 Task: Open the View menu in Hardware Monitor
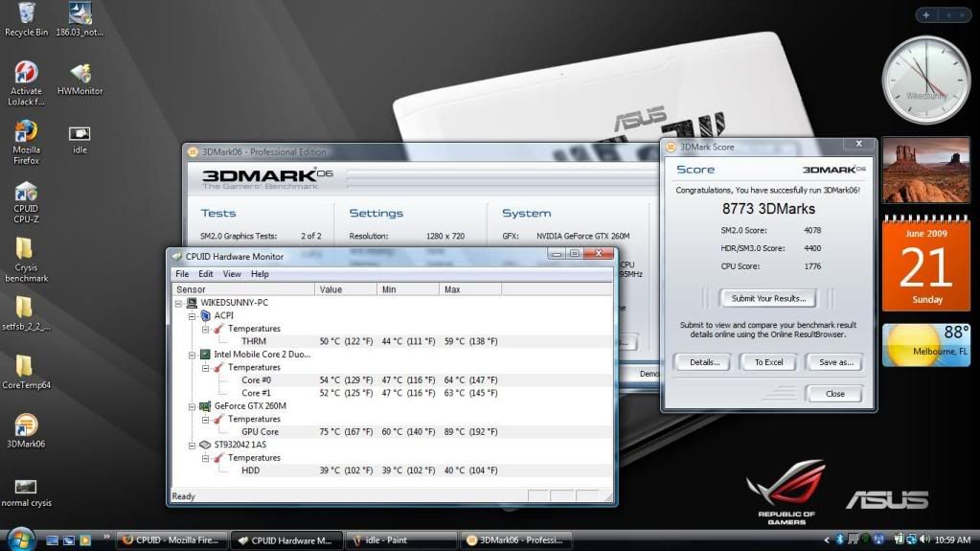pyautogui.click(x=232, y=274)
